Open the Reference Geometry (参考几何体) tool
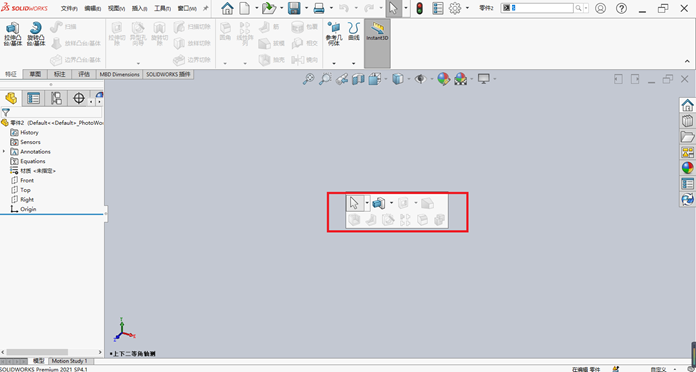 [333, 34]
